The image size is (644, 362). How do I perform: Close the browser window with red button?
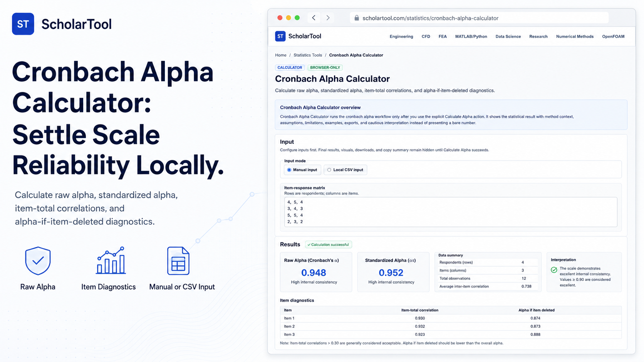click(x=280, y=18)
